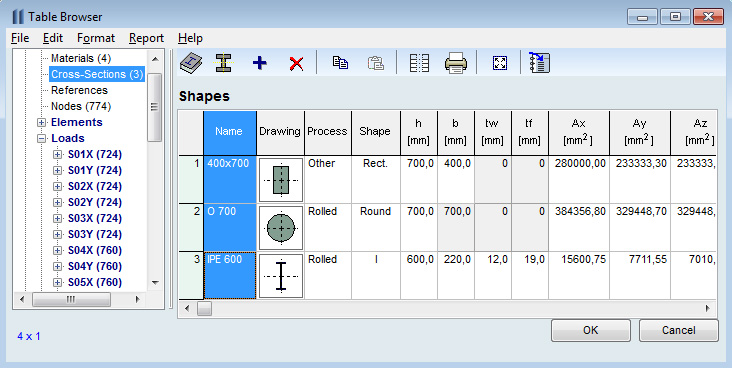732x368 pixels.
Task: Click the notebook report export icon
Action: (x=540, y=63)
